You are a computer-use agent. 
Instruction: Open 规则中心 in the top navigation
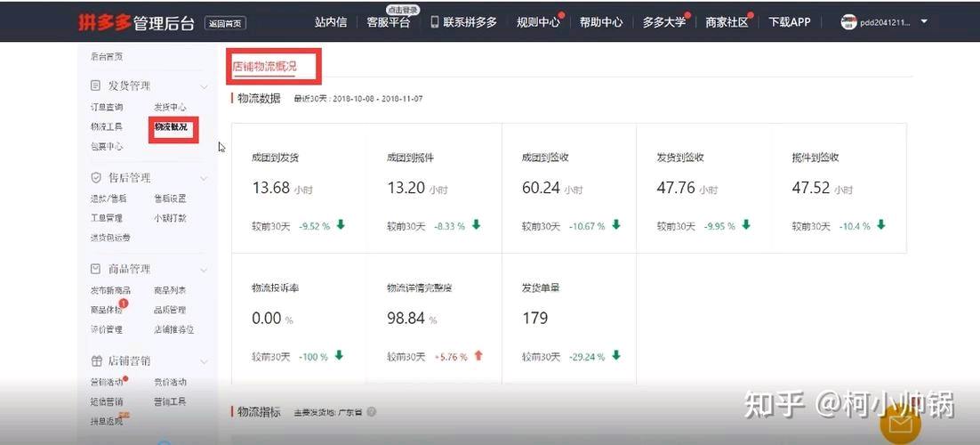tap(538, 22)
